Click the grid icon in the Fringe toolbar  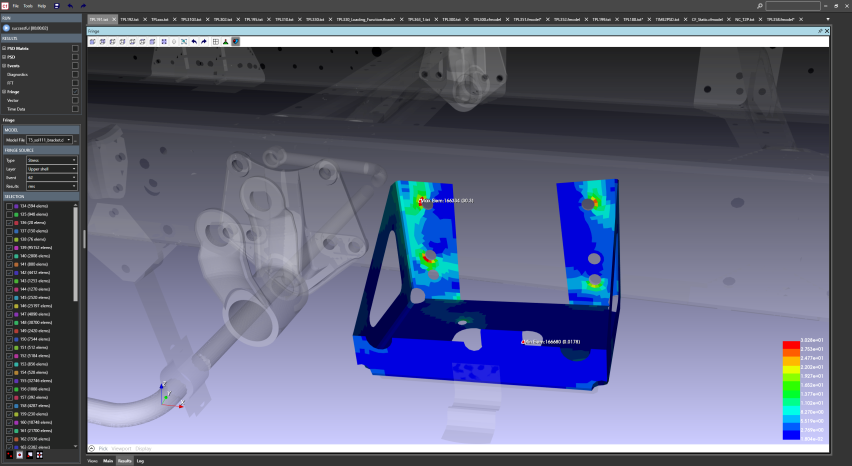[215, 42]
